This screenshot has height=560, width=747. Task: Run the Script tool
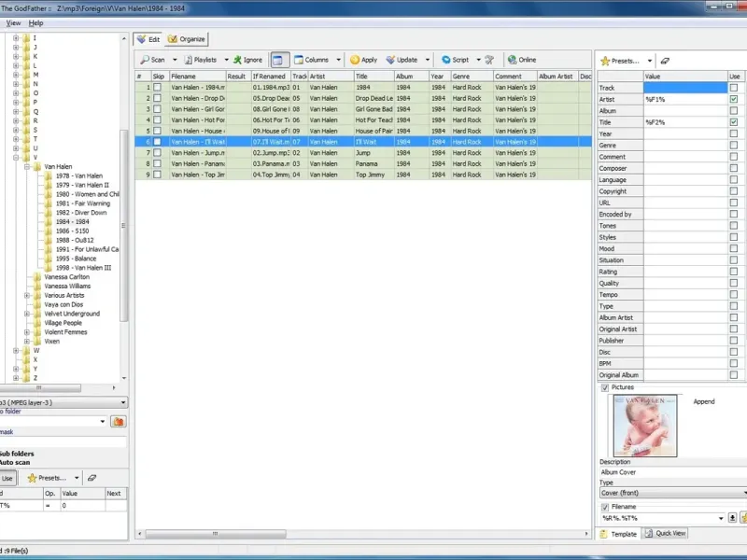[x=456, y=60]
